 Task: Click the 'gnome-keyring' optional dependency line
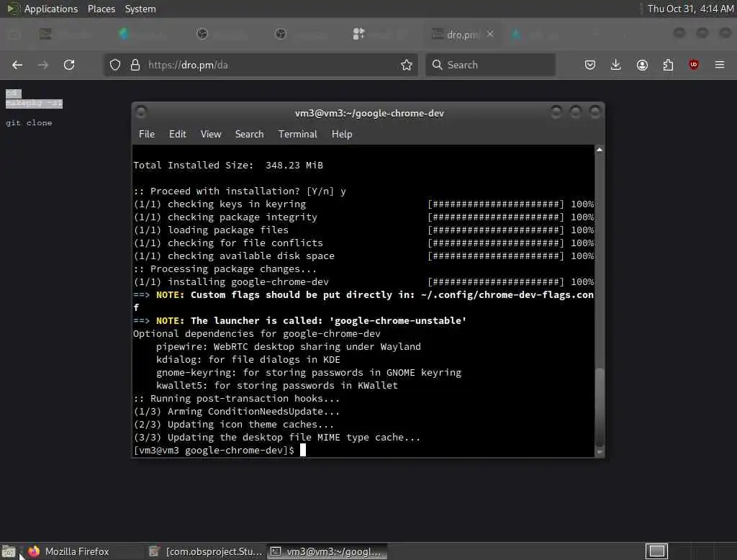point(309,372)
